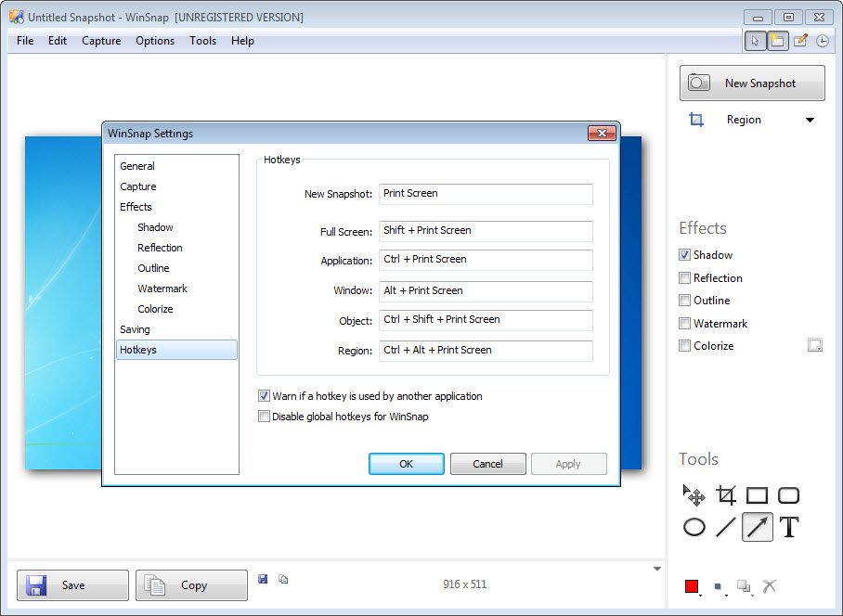Click the pointer cursor button in the top toolbar
Screen dimensions: 843x616
pos(755,41)
